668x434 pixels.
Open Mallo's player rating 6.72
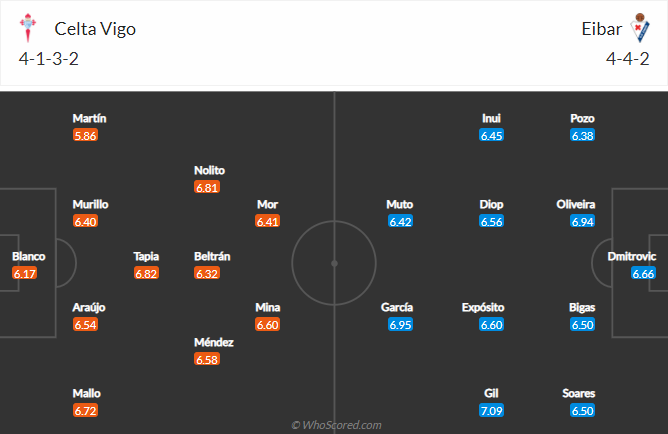(x=86, y=411)
